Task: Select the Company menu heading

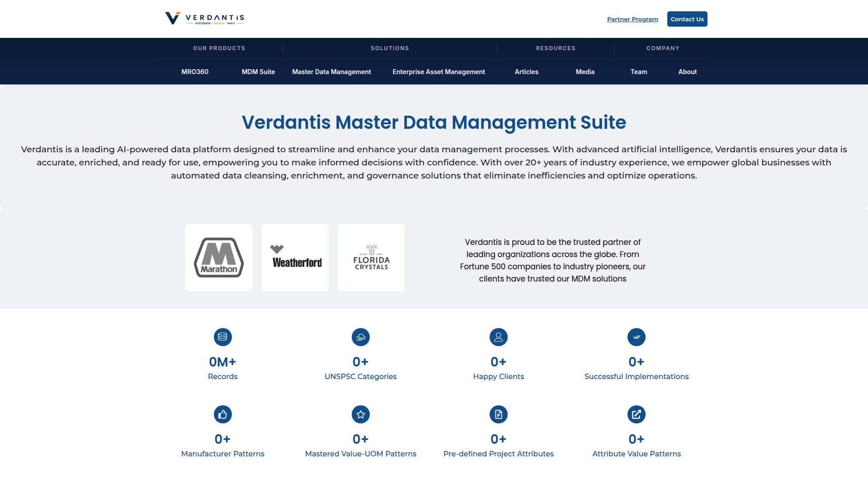Action: pos(663,48)
